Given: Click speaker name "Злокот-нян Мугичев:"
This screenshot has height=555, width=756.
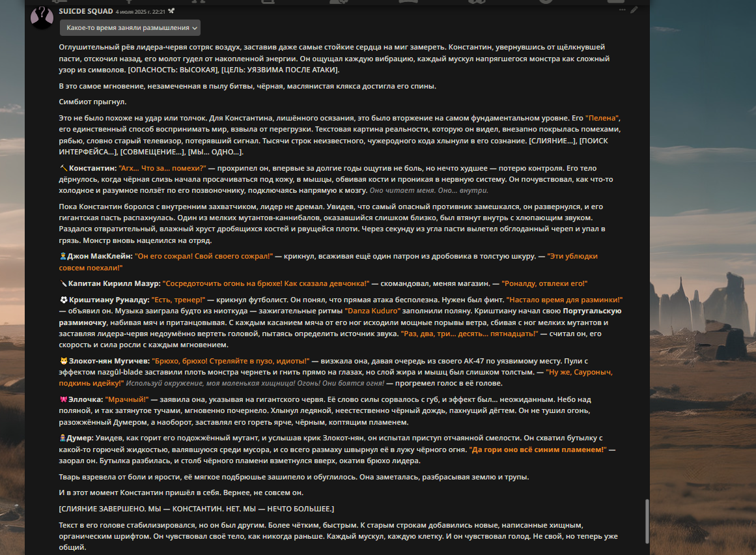Looking at the screenshot, I should (x=109, y=361).
